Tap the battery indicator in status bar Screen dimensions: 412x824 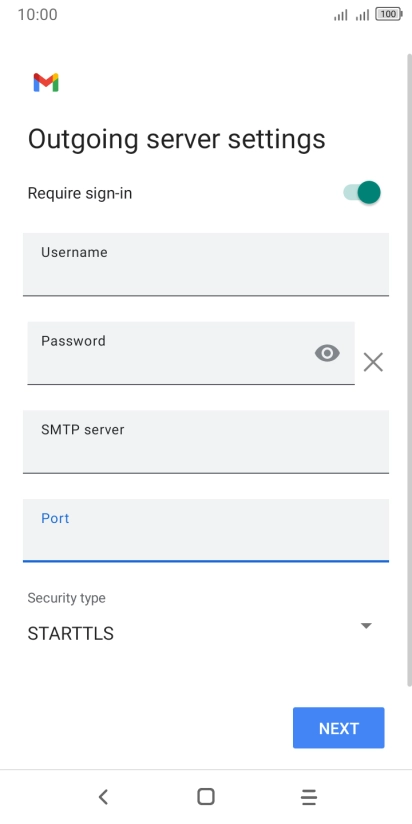389,14
